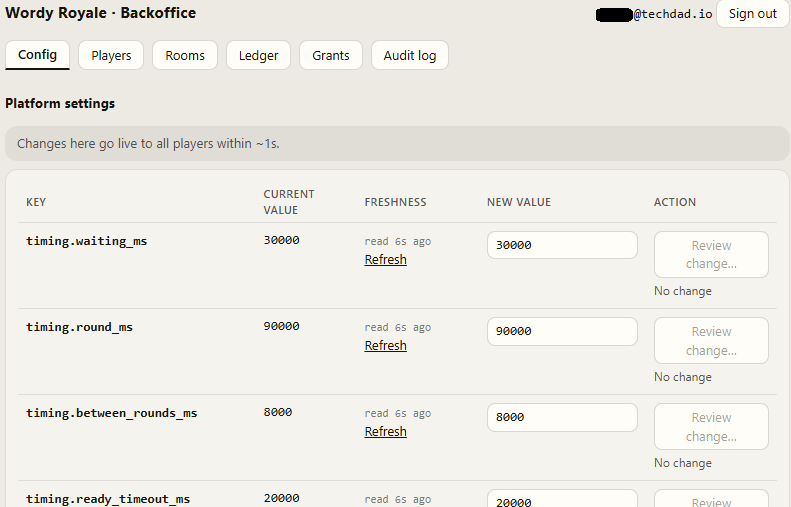Focus the new value field for timing.round_ms
Screen dimensions: 791x507
tap(562, 331)
